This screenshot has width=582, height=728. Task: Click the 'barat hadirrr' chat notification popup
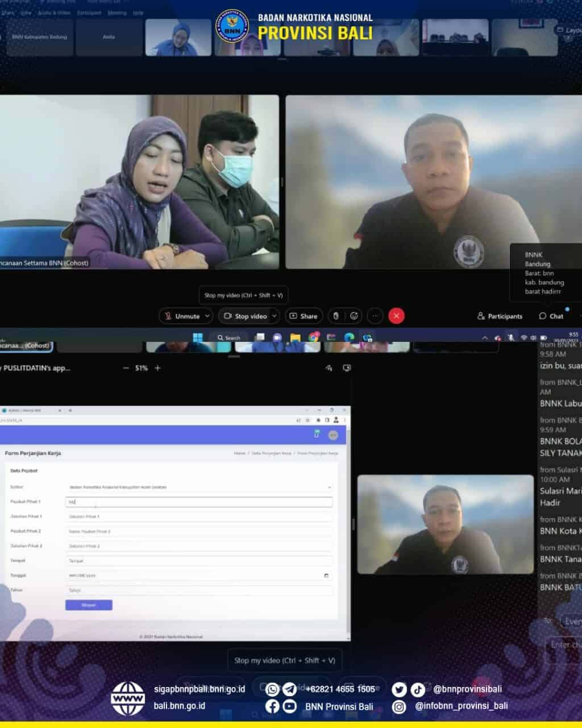coord(546,273)
